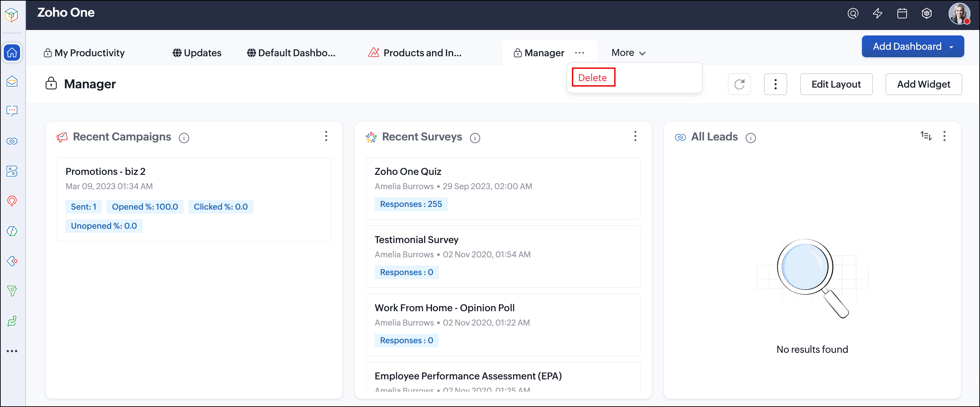
Task: Open the mail envelope icon in sidebar
Action: [12, 81]
